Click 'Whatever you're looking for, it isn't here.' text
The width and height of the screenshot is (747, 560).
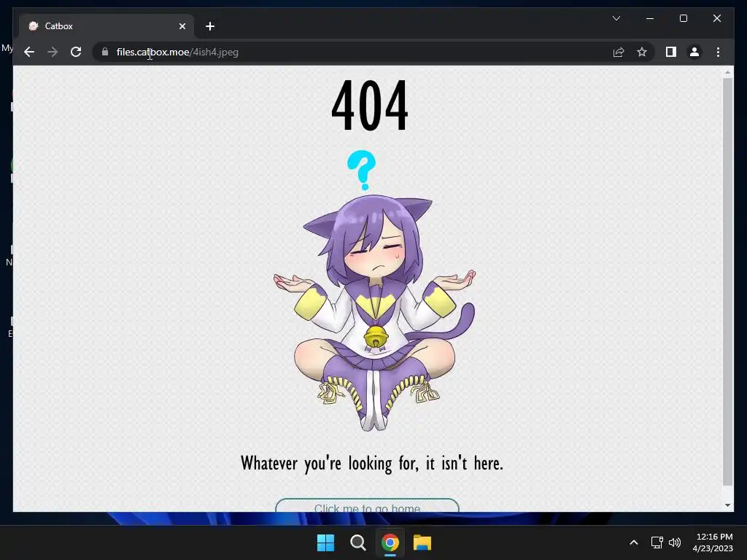[x=372, y=463]
